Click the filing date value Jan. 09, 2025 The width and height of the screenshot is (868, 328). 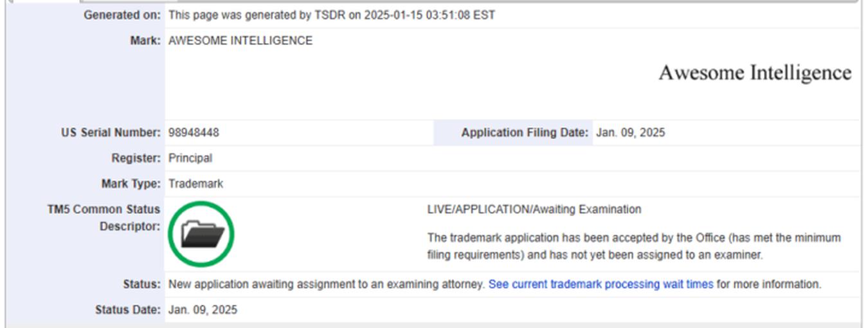(630, 133)
